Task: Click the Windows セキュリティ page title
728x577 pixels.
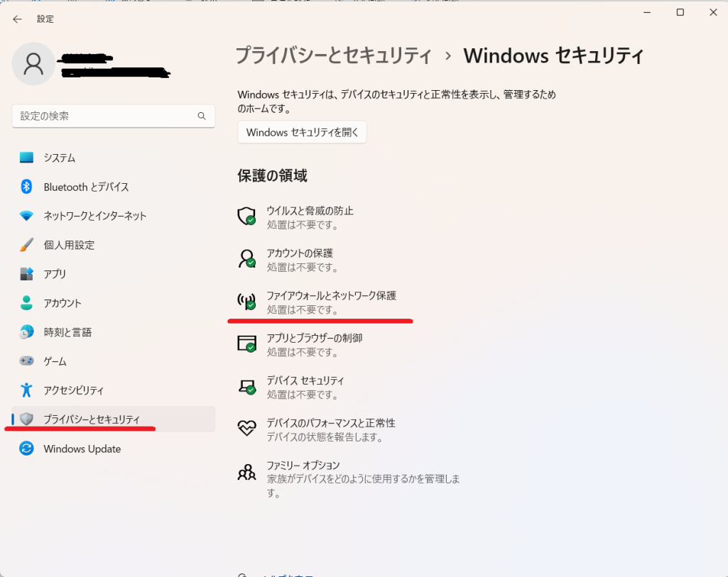Action: pyautogui.click(x=553, y=55)
